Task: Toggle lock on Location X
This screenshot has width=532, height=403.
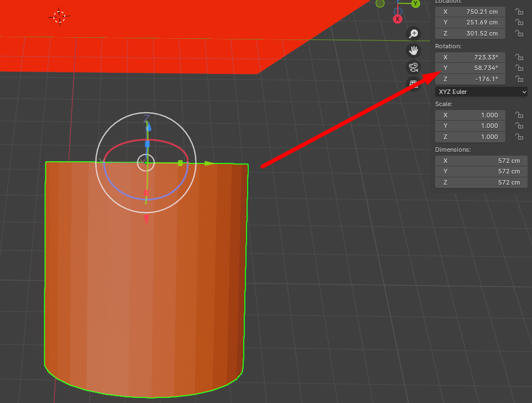Action: tap(519, 12)
